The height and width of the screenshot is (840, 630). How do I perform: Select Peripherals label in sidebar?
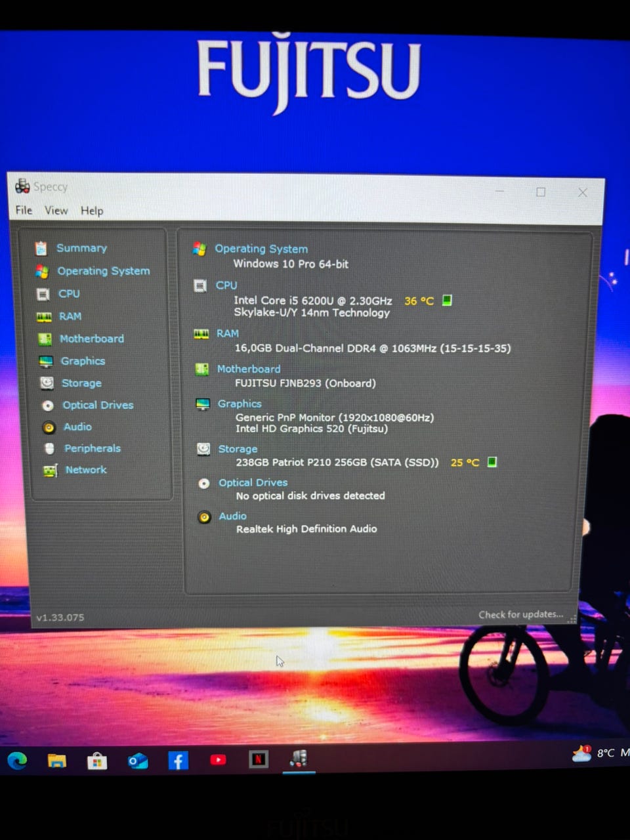(x=93, y=449)
